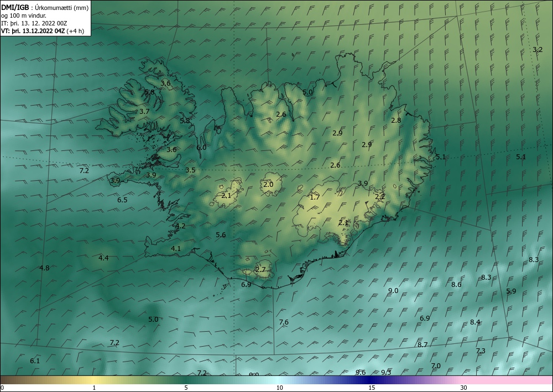Click the 3.2 value in the map's far corner
The image size is (553, 392).
tap(538, 50)
